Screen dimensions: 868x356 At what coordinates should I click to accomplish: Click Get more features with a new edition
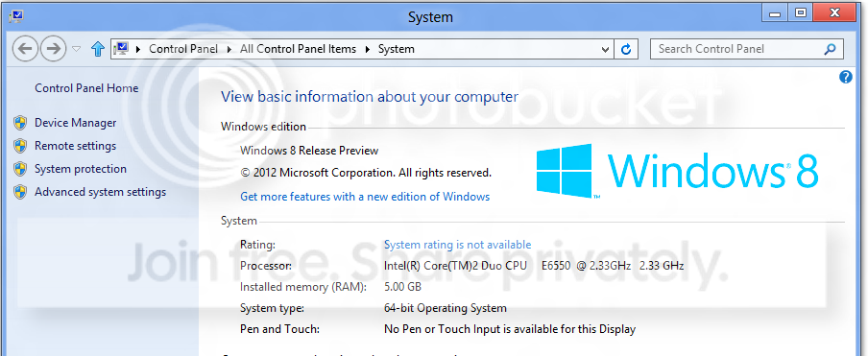point(365,197)
